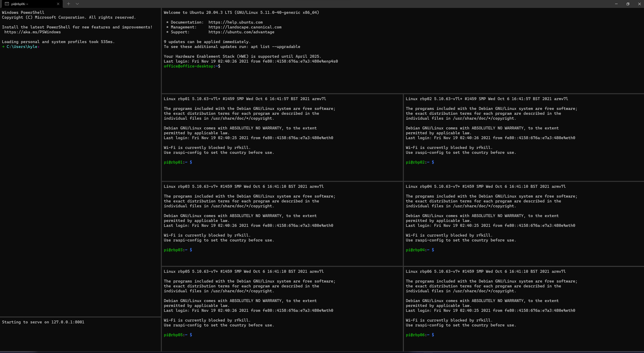The width and height of the screenshot is (644, 353).
Task: Click the terminal icon in tab
Action: [7, 4]
